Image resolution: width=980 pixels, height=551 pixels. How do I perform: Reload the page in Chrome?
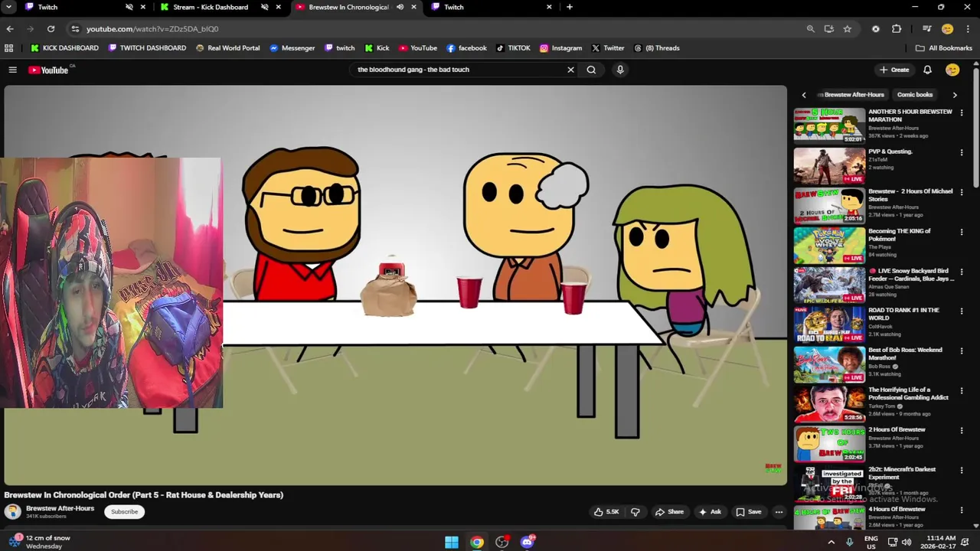pyautogui.click(x=51, y=29)
